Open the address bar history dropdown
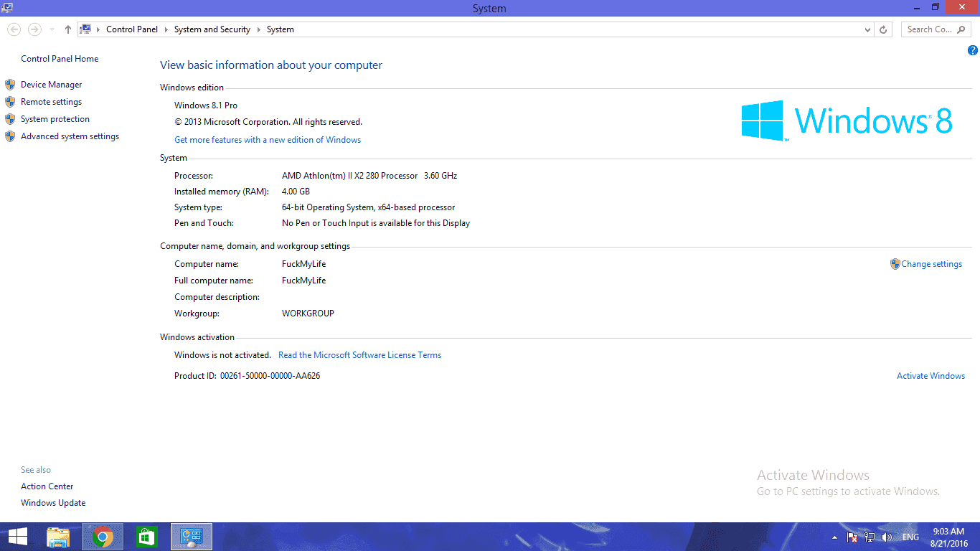Image resolution: width=980 pixels, height=551 pixels. tap(868, 29)
